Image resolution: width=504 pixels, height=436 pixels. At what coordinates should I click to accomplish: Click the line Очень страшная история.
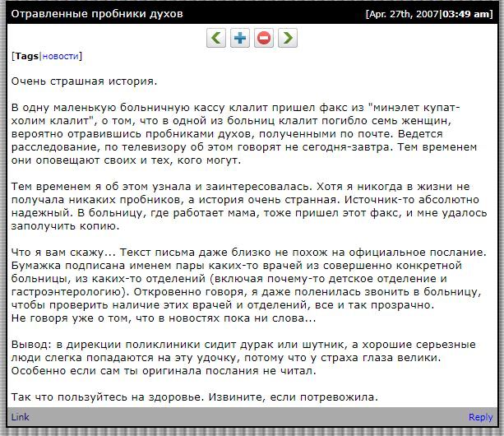pyautogui.click(x=84, y=81)
